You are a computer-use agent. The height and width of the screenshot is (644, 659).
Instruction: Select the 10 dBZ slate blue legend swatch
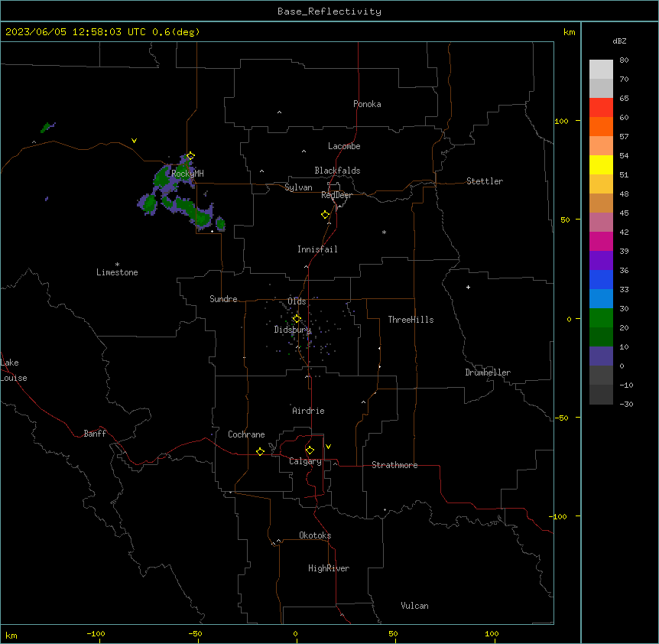601,356
